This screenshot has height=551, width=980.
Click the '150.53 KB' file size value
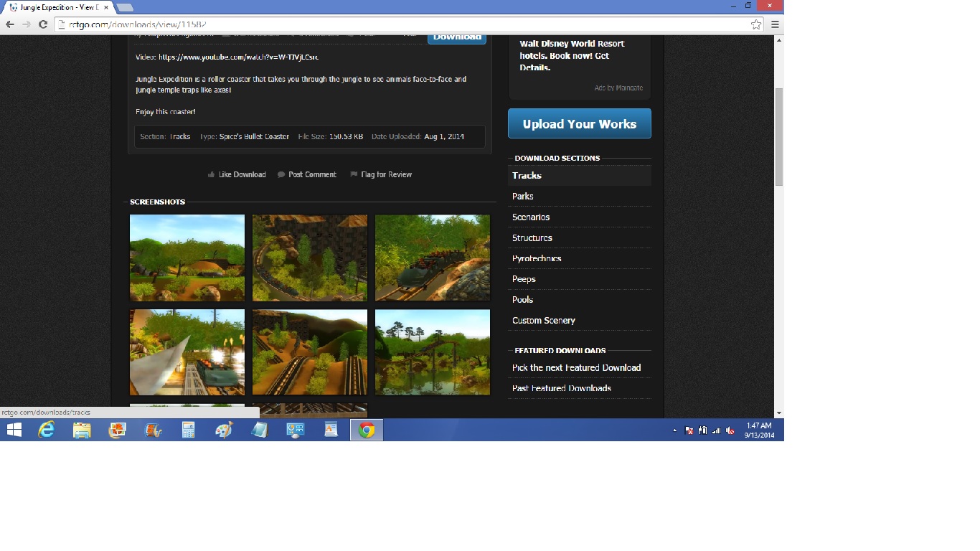(x=346, y=136)
